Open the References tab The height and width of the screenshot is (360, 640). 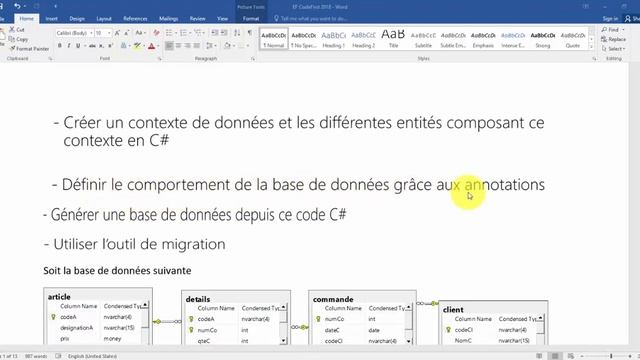click(x=135, y=18)
